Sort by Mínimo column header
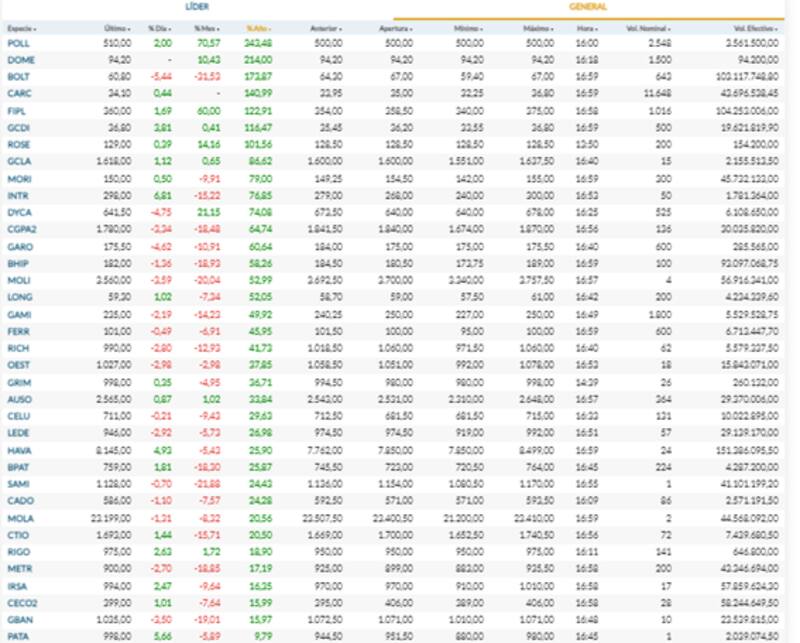This screenshot has height=643, width=800. click(x=468, y=29)
